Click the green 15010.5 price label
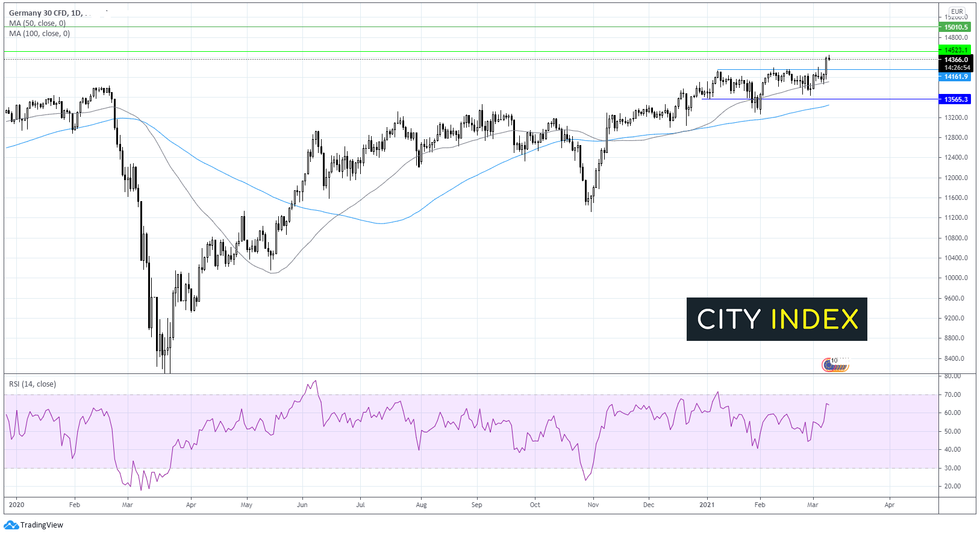Image resolution: width=980 pixels, height=536 pixels. (955, 27)
